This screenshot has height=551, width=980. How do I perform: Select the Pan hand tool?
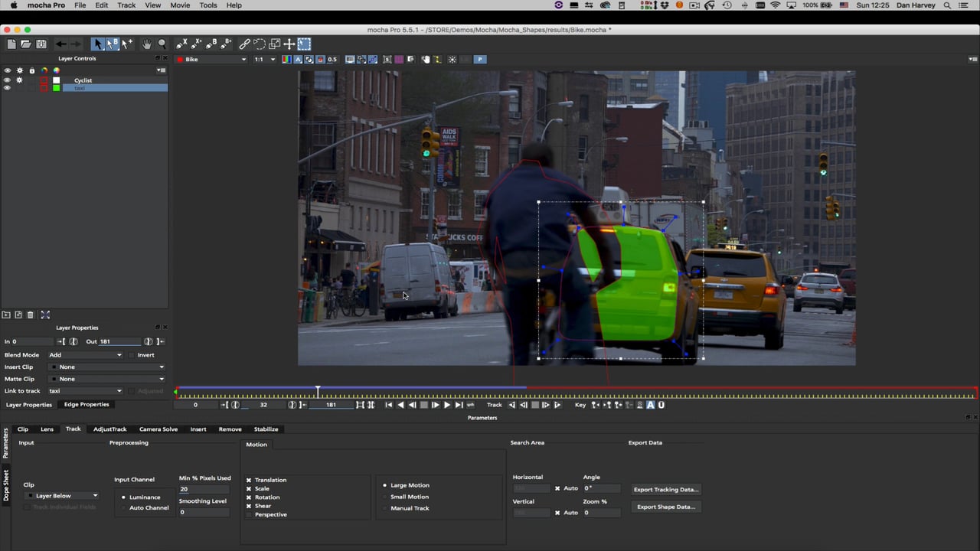point(146,44)
